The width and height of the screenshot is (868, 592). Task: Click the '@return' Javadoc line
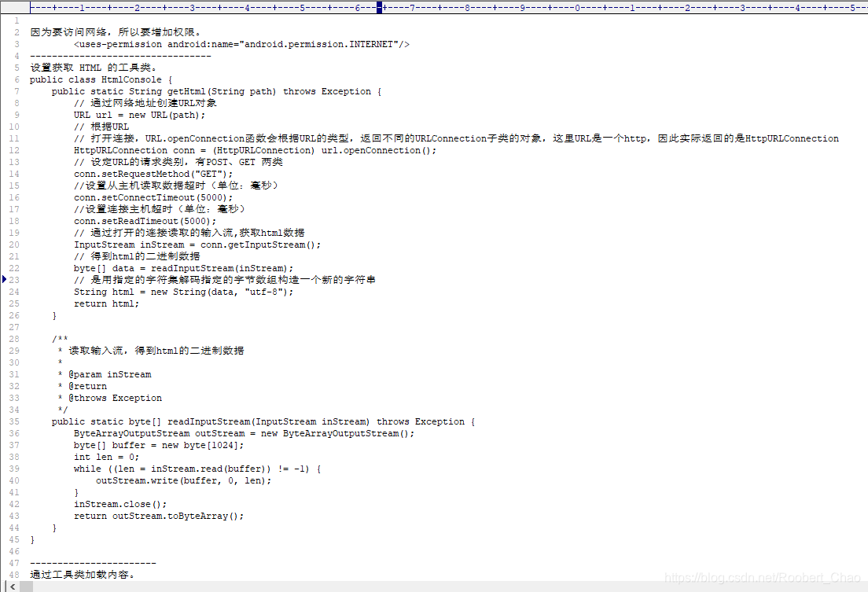82,386
